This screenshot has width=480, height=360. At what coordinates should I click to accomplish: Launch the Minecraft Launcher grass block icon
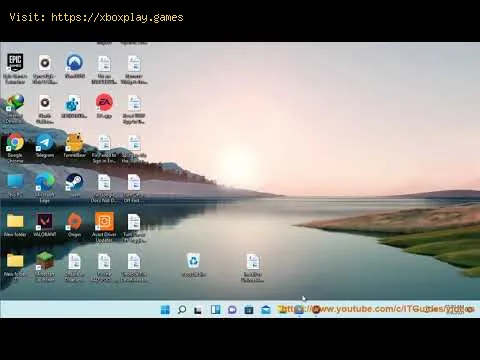45,261
